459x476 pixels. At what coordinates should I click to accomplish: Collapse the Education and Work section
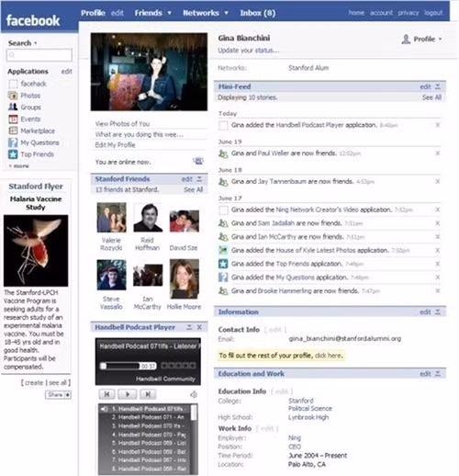coord(438,374)
